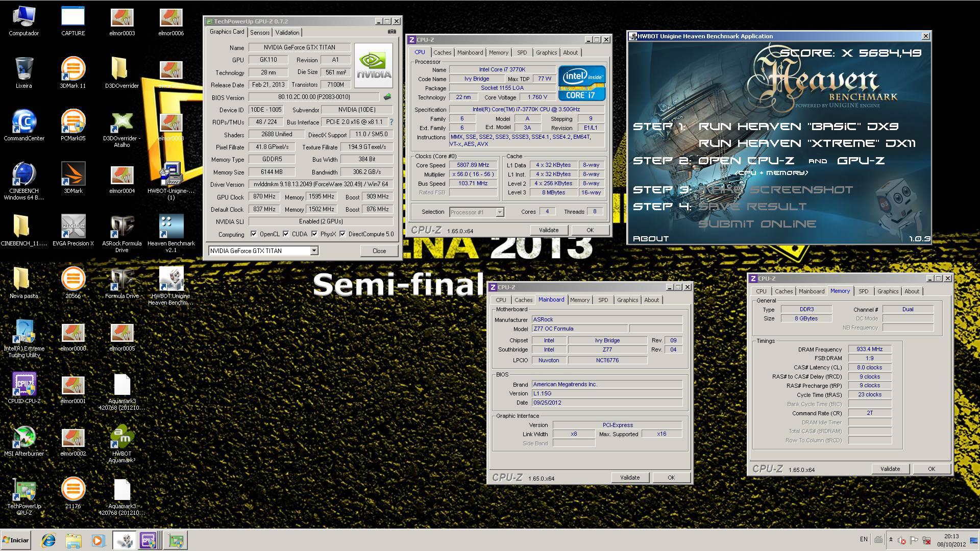The image size is (980, 551).
Task: Open the CAPTURE desktop icon
Action: (x=73, y=21)
